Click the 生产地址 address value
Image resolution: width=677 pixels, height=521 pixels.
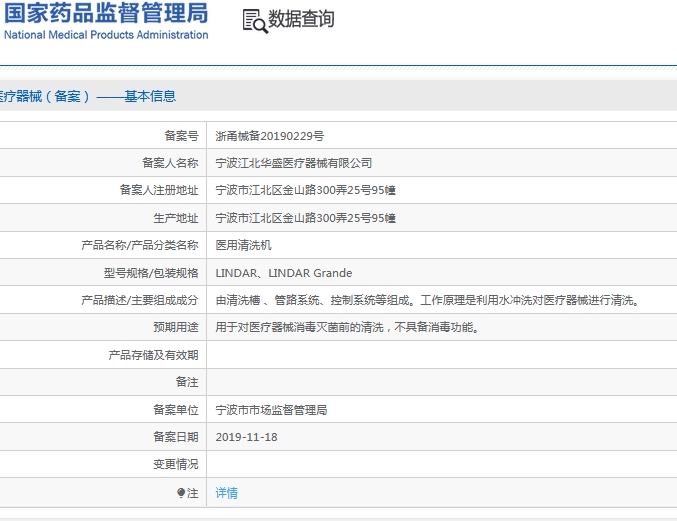pos(306,218)
